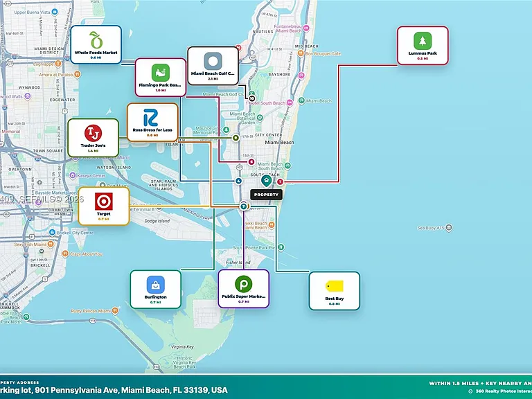The image size is (532, 399).
Task: Click the 'NAUTILUS' neighborhood label
Action: 263,32
